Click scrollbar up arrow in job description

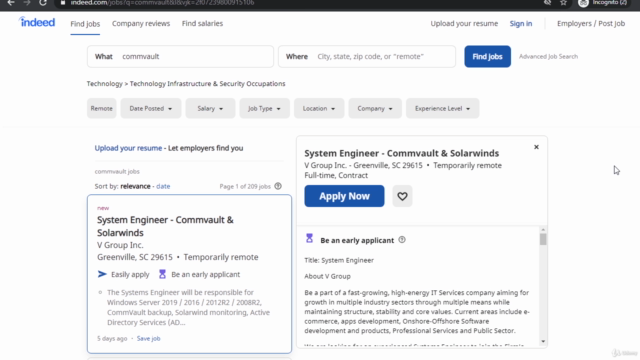click(543, 230)
